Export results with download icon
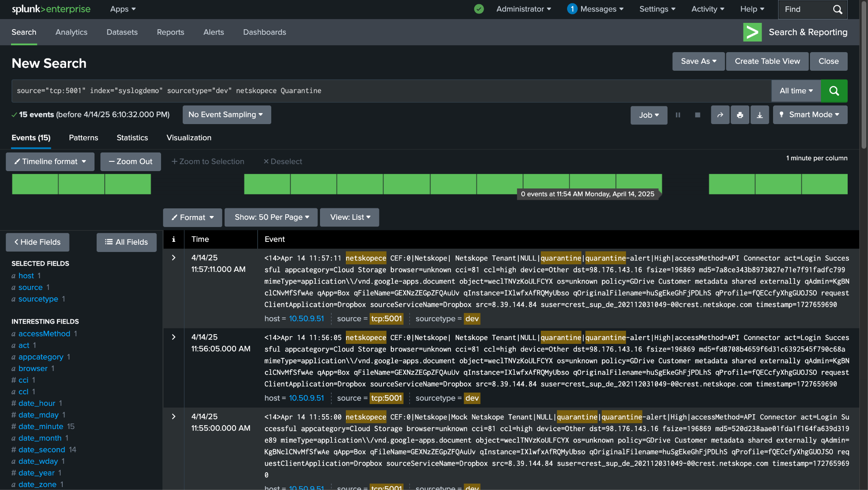Image resolution: width=868 pixels, height=490 pixels. pos(760,115)
